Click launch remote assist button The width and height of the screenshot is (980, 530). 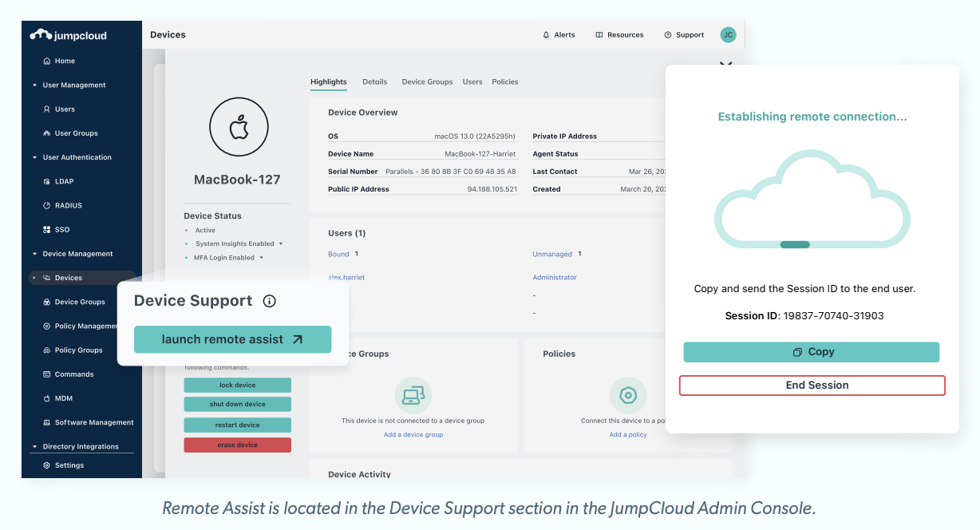coord(232,339)
